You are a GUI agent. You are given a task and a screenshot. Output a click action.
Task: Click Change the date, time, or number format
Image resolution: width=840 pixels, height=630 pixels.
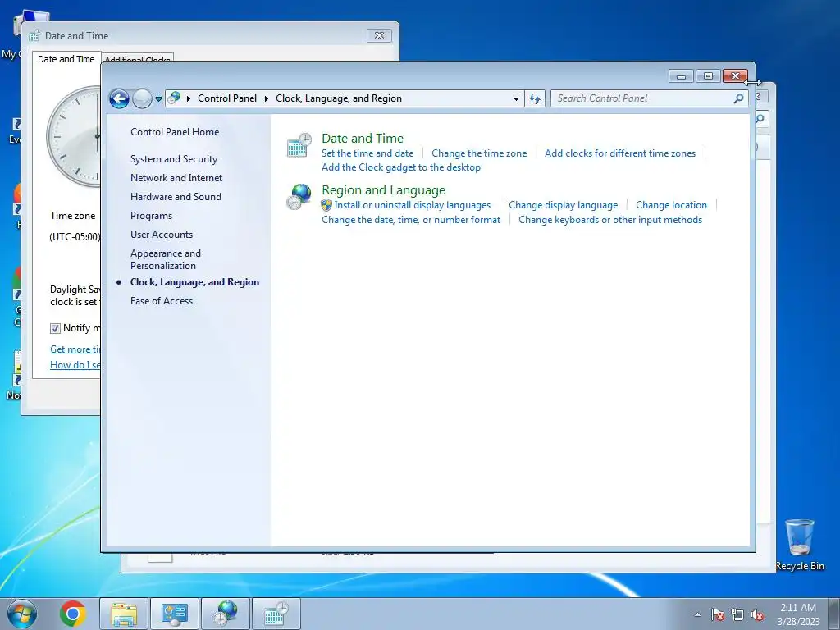click(411, 220)
